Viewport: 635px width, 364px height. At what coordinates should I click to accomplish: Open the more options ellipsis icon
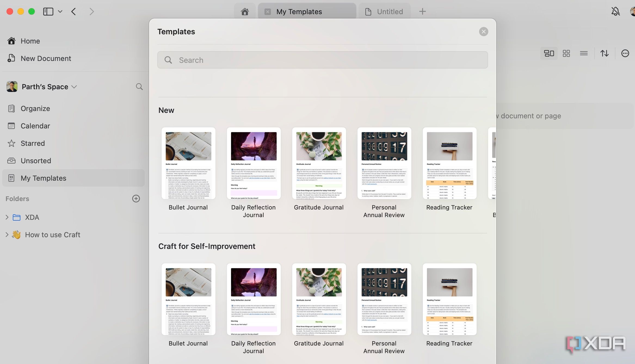(x=625, y=53)
